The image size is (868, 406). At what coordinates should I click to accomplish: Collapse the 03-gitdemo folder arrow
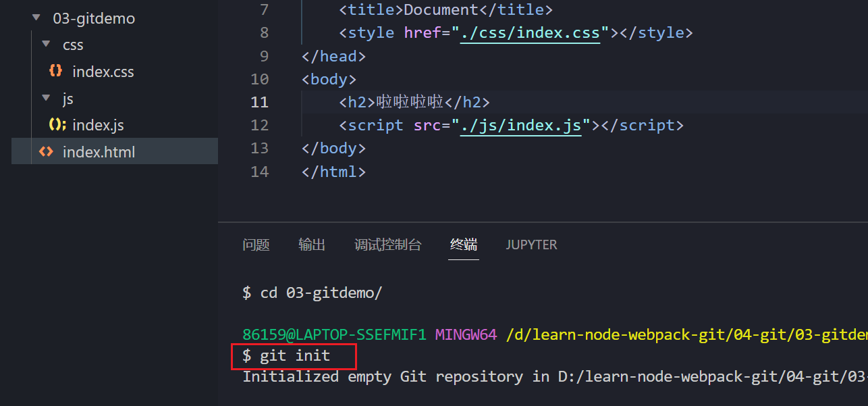tap(36, 18)
